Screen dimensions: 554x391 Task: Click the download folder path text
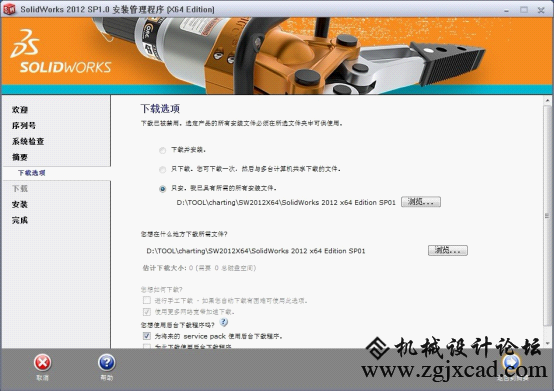(256, 251)
